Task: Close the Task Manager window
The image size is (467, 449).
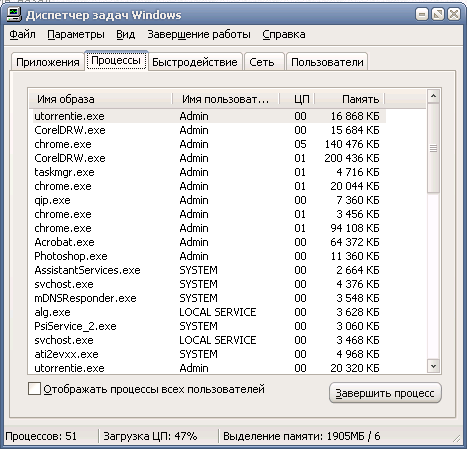Action: 454,15
